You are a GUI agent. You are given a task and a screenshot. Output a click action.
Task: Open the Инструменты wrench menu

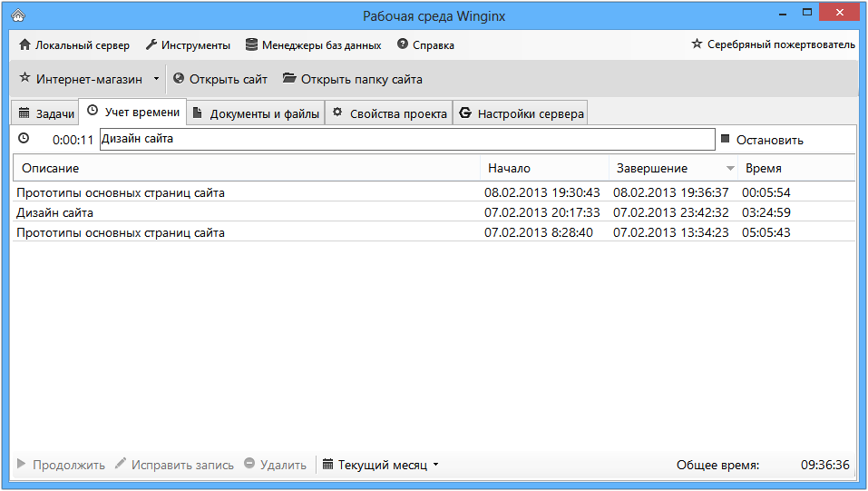coord(188,44)
